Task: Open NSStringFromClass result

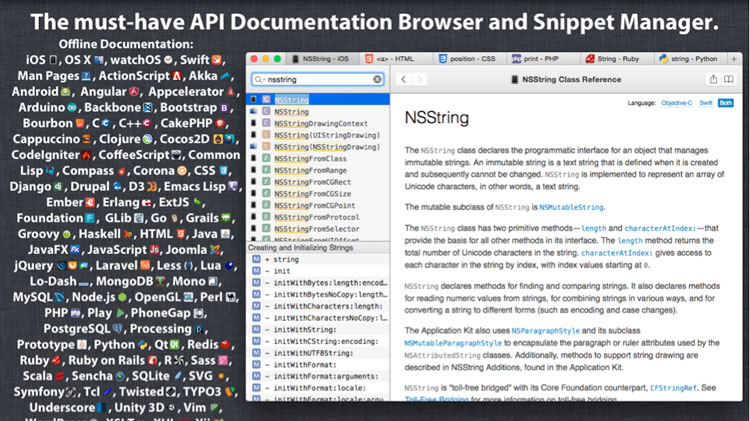Action: click(x=318, y=158)
